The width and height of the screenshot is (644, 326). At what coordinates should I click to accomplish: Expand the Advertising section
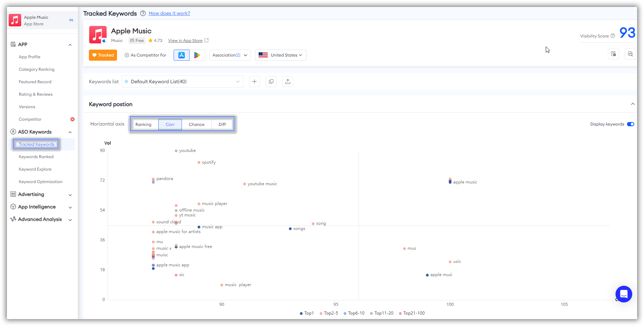[70, 195]
